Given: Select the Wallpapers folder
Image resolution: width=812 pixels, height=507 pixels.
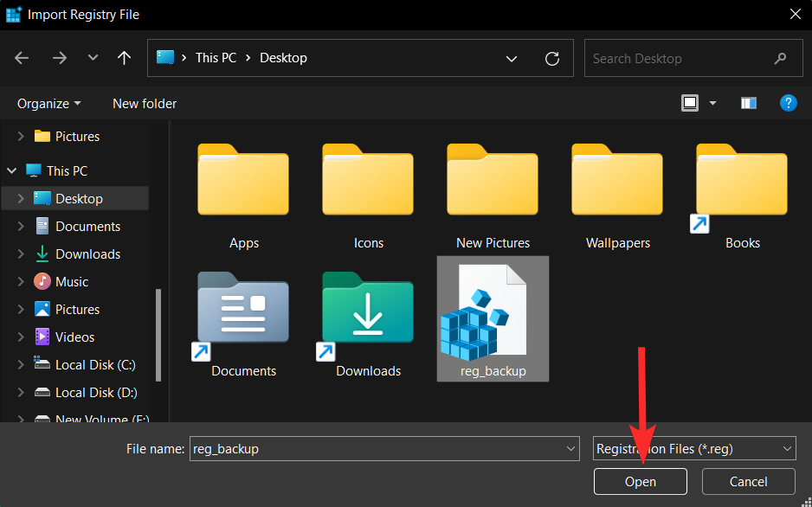Looking at the screenshot, I should point(617,197).
